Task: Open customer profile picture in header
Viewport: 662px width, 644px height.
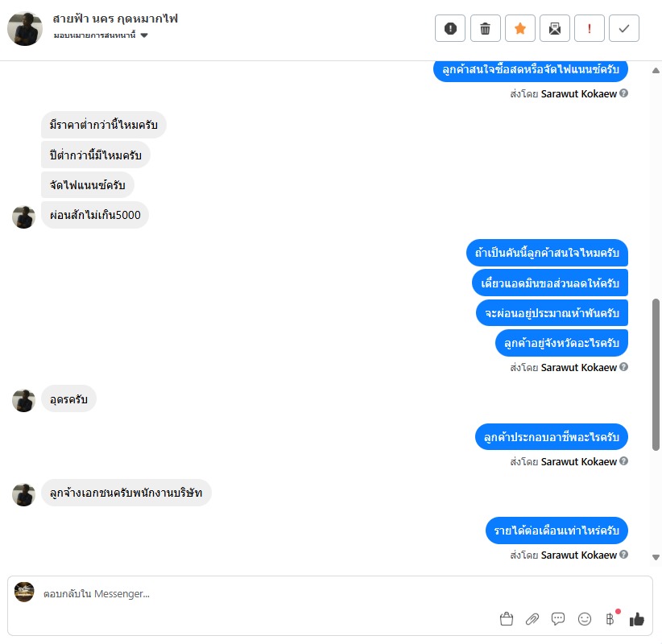Action: pos(25,28)
